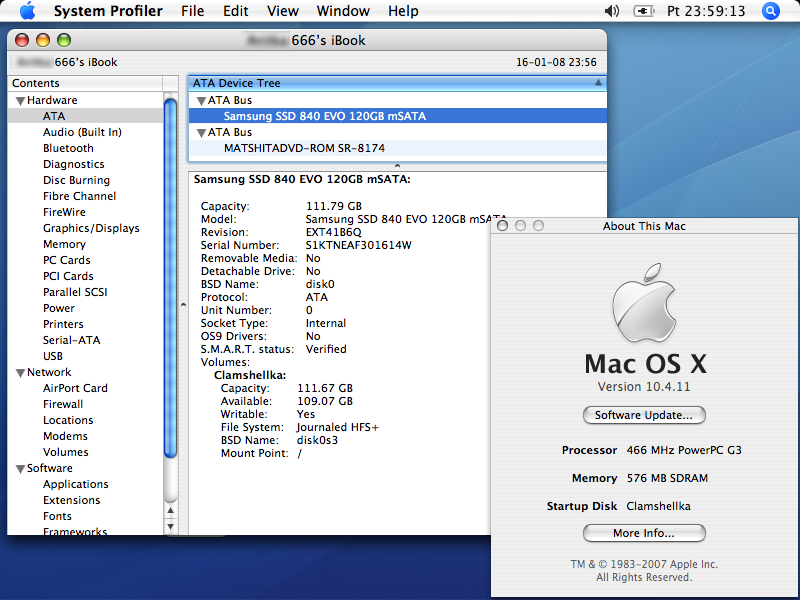Select Extensions under Software

(71, 500)
